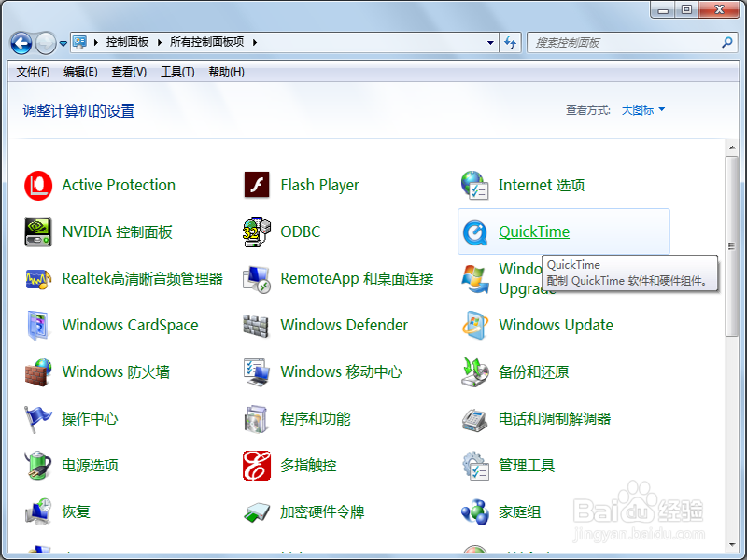Image resolution: width=747 pixels, height=560 pixels.
Task: Click the 控制面板 breadcrumb
Action: point(127,42)
